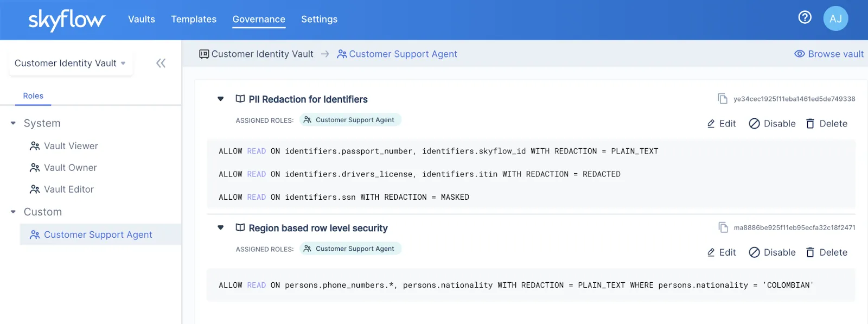This screenshot has width=868, height=324.
Task: Copy the Region based policy ID
Action: click(723, 227)
